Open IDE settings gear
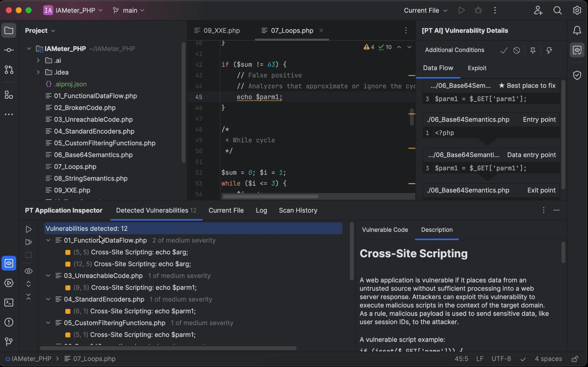 [x=577, y=10]
